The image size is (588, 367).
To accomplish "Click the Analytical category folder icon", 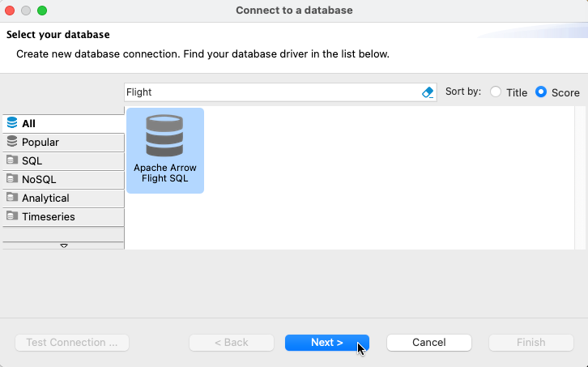I will [x=12, y=197].
